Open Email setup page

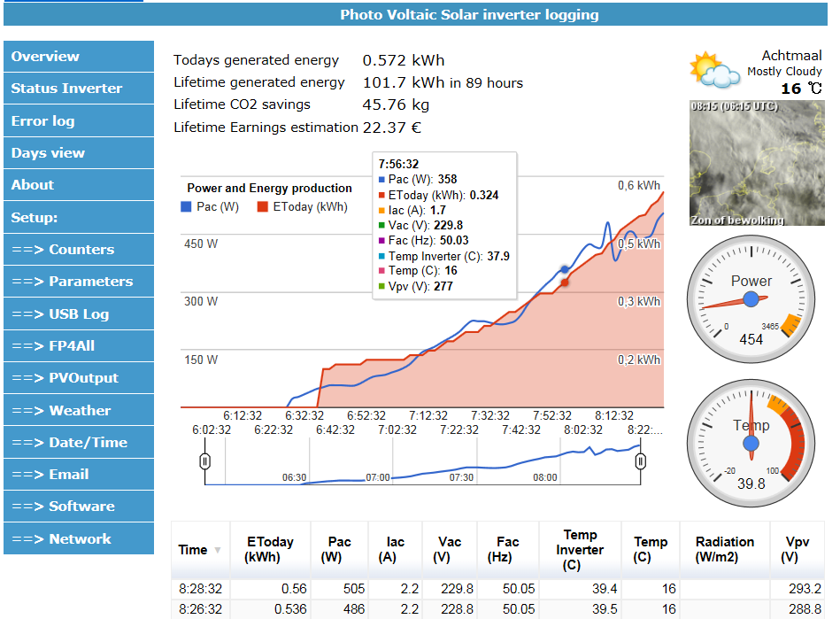[79, 475]
